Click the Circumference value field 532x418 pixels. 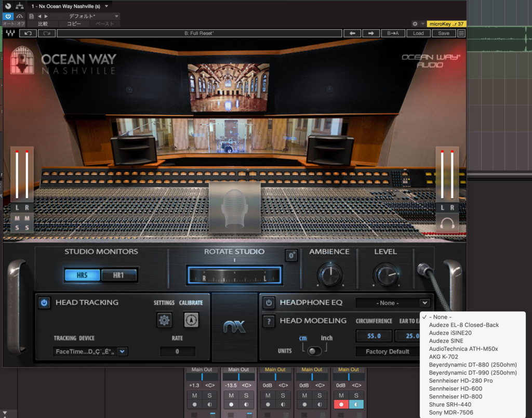click(374, 336)
